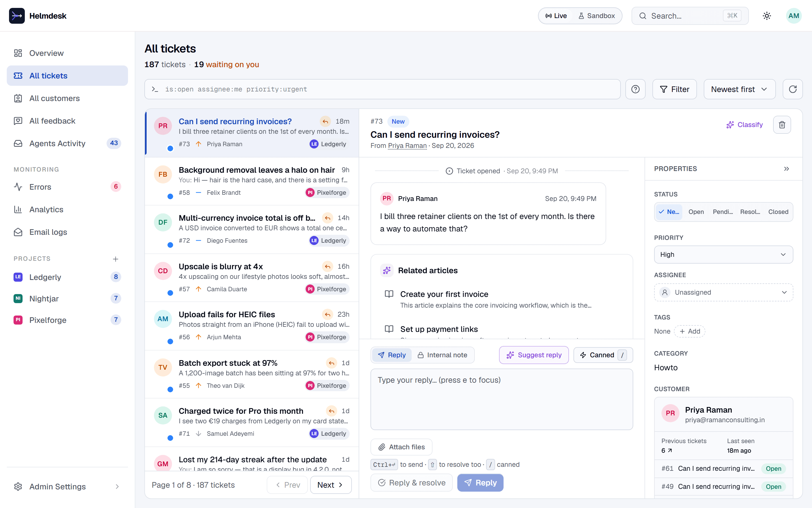Switch environment to Sandbox
This screenshot has height=508, width=812.
597,16
